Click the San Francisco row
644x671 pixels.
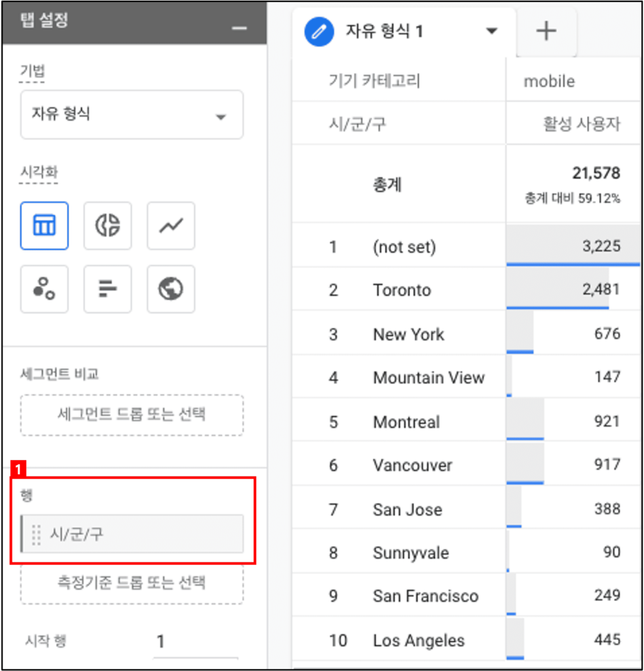click(x=466, y=596)
